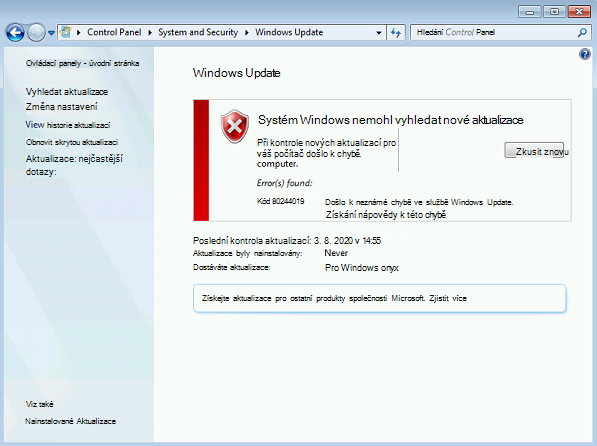Click the Back navigation arrow
Image resolution: width=597 pixels, height=446 pixels.
15,33
